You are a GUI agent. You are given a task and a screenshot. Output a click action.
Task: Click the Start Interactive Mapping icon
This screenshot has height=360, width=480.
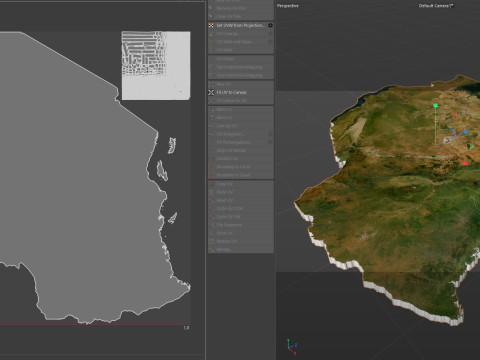pyautogui.click(x=211, y=67)
